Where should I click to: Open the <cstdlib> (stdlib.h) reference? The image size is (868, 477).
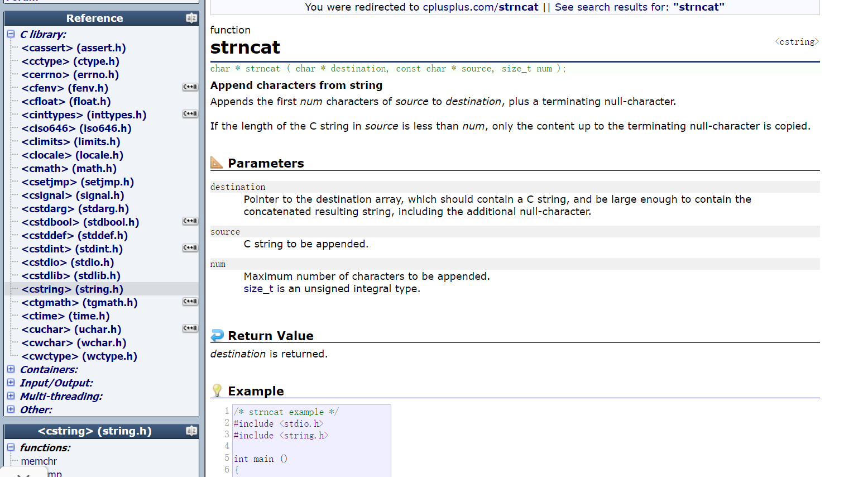[x=71, y=276]
